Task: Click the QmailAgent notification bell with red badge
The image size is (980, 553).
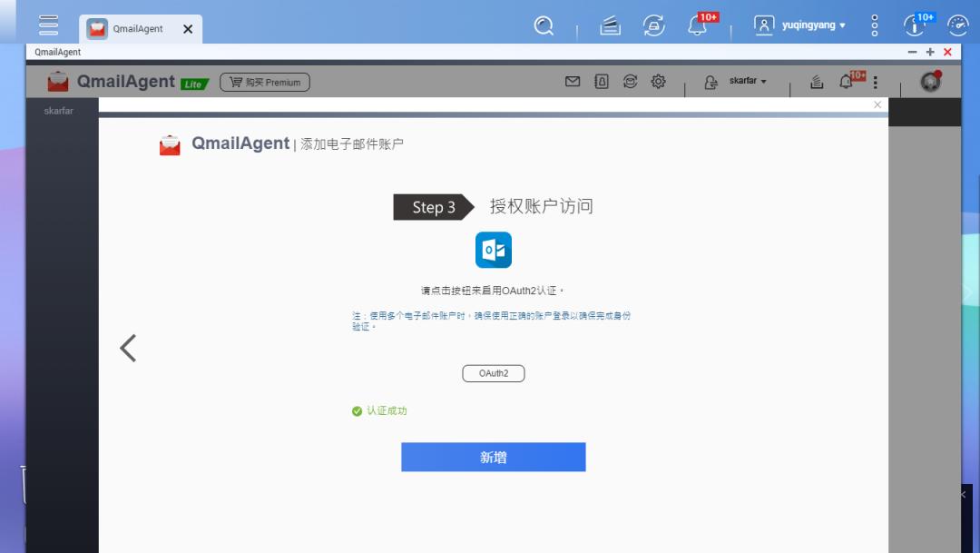Action: [x=846, y=82]
